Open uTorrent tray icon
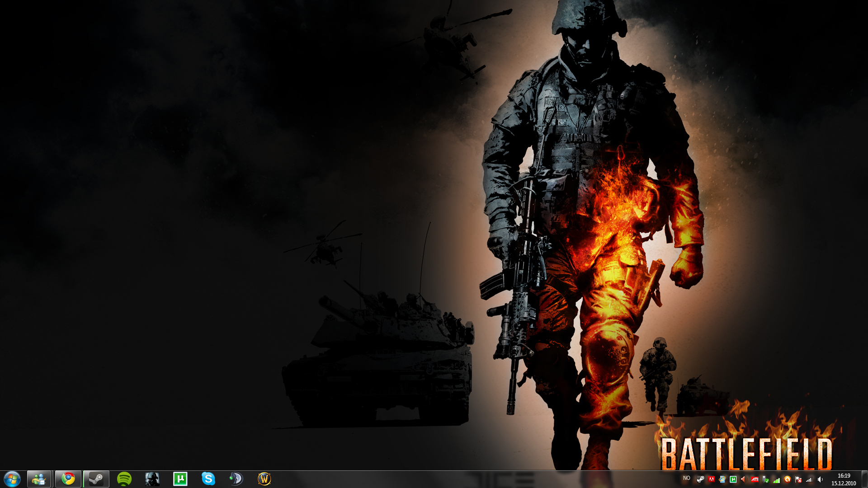The height and width of the screenshot is (488, 868). [x=733, y=479]
